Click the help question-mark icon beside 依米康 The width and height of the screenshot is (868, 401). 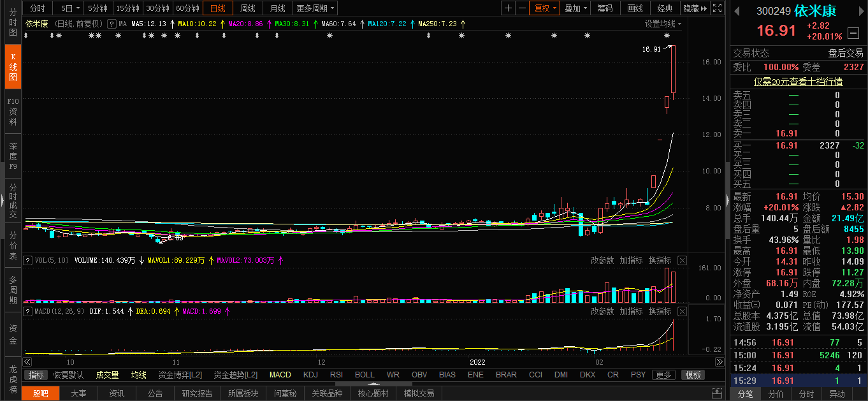click(x=112, y=24)
